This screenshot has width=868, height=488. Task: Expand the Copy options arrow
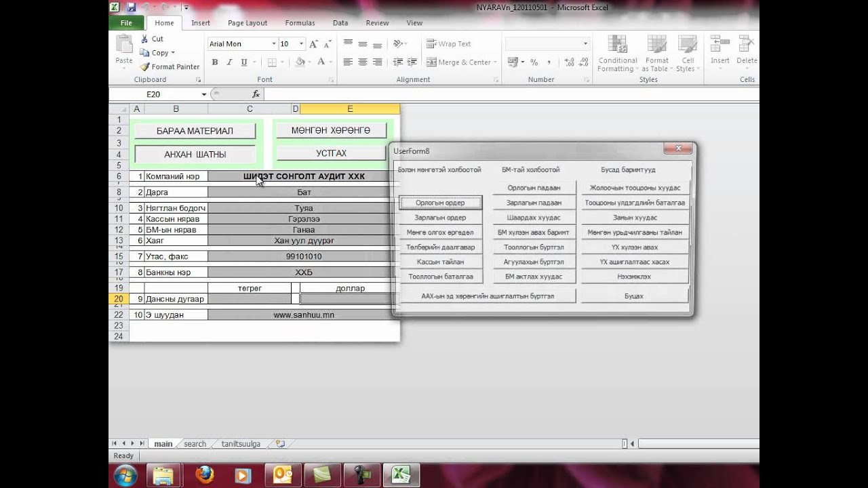click(173, 53)
